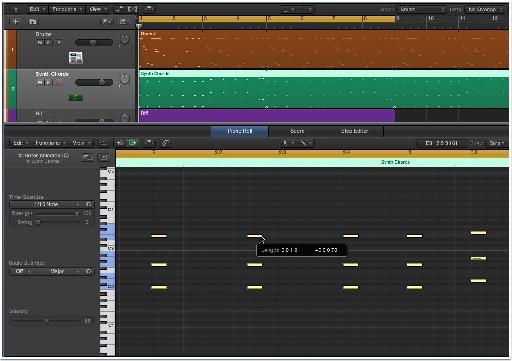Toggle the link icon in piano roll toolbar
This screenshot has width=512, height=361.
tap(165, 143)
